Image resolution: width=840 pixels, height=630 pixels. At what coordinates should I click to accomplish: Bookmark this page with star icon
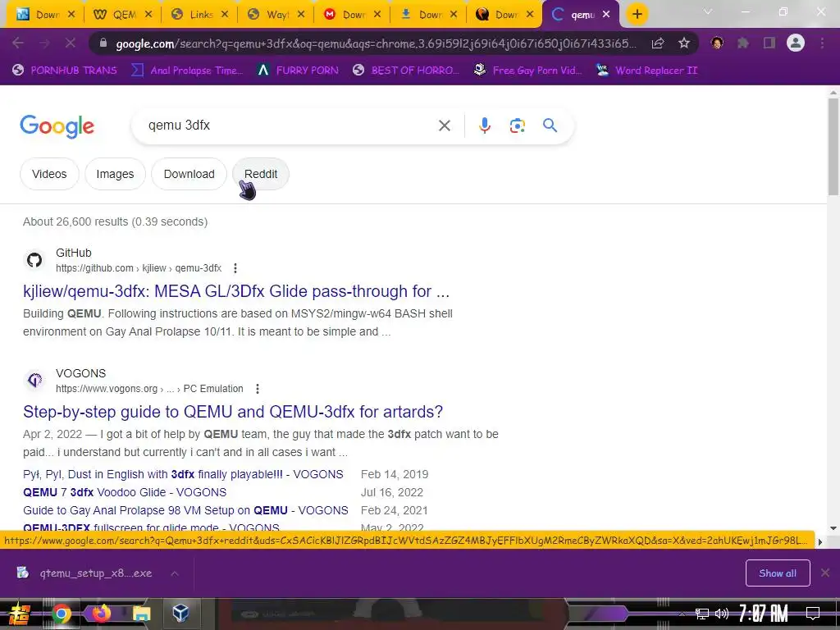coord(683,43)
